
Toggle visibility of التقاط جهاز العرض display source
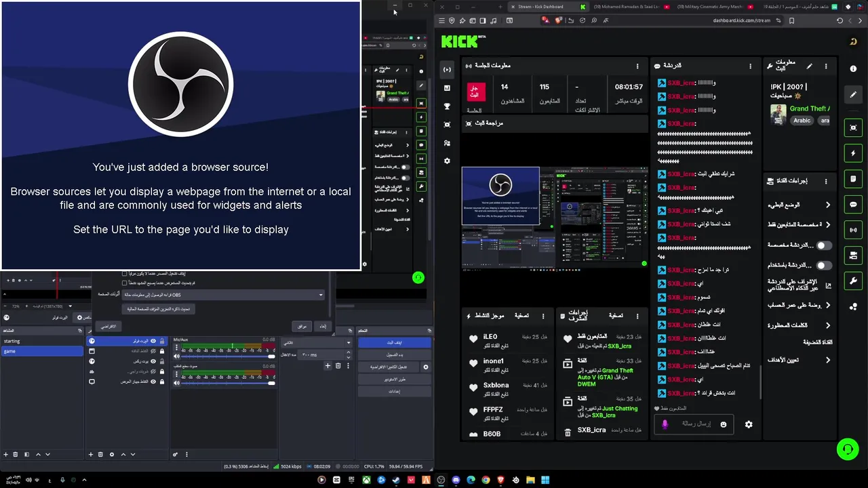[153, 382]
